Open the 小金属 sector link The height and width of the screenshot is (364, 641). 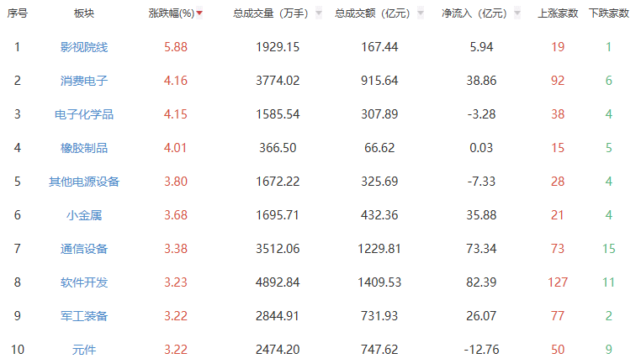tap(84, 215)
